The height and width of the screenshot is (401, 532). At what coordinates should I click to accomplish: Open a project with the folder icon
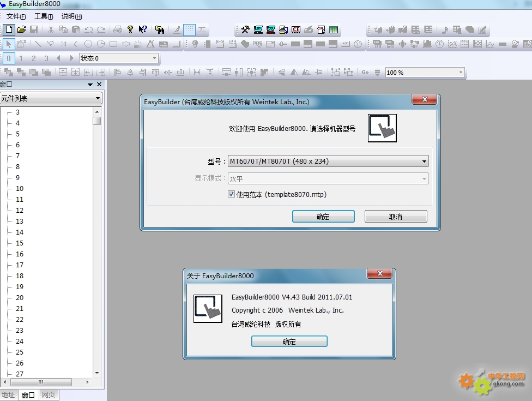(x=21, y=29)
